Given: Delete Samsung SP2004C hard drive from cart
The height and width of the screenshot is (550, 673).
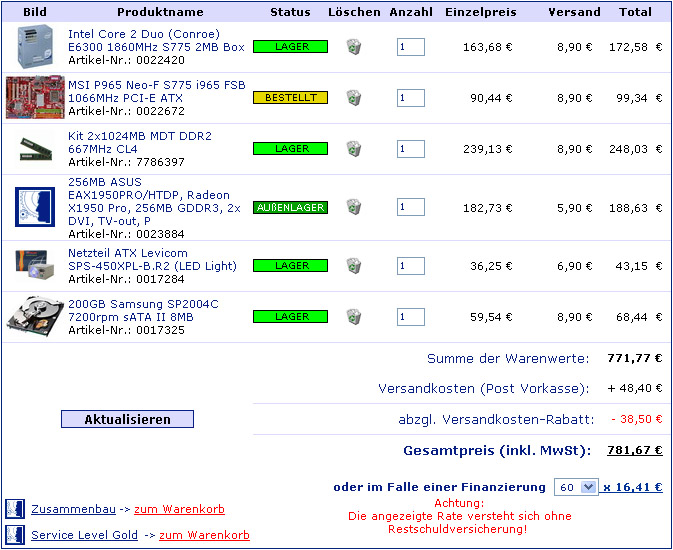Looking at the screenshot, I should pyautogui.click(x=354, y=317).
